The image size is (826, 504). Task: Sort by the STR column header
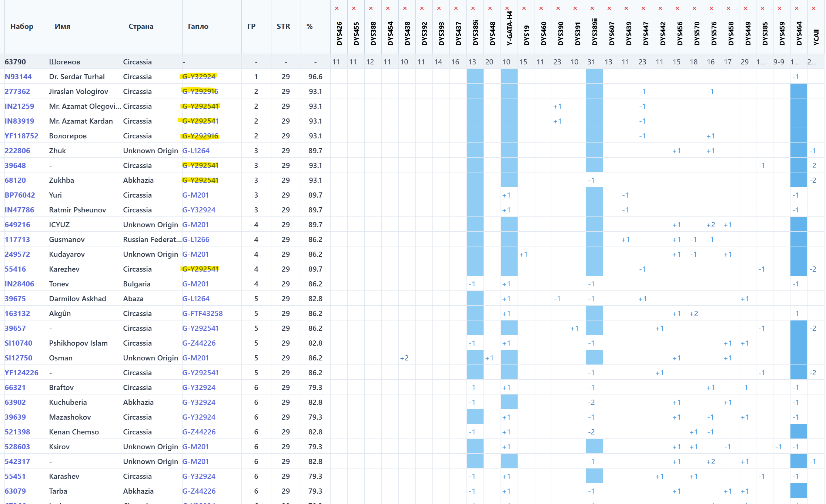point(283,26)
